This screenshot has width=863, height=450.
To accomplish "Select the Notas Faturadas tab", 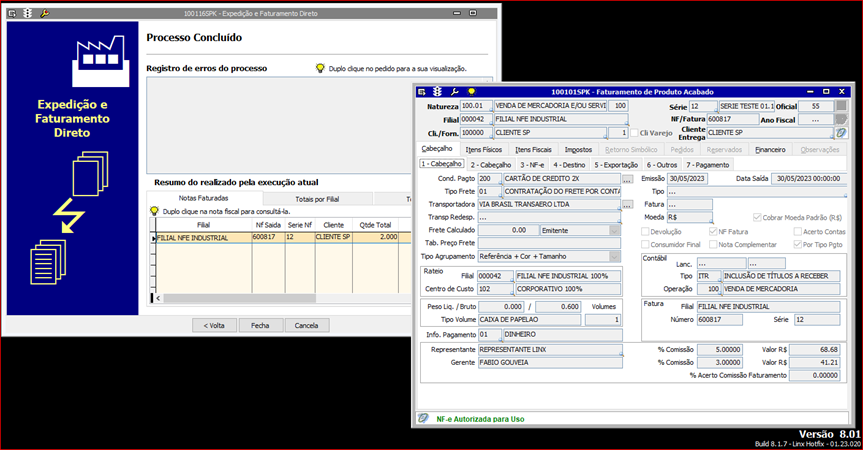I will tap(204, 198).
